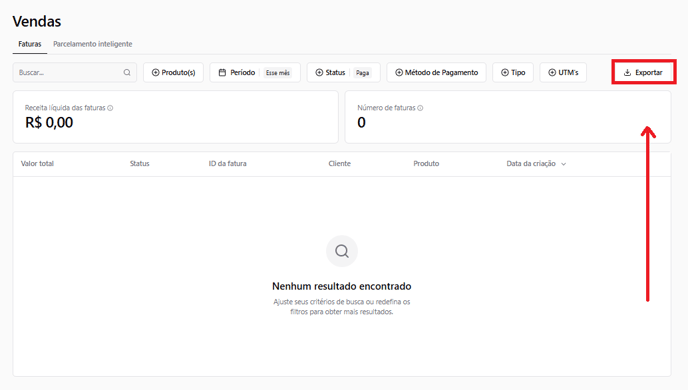Click the Valor total column header
The image size is (688, 390).
[37, 164]
